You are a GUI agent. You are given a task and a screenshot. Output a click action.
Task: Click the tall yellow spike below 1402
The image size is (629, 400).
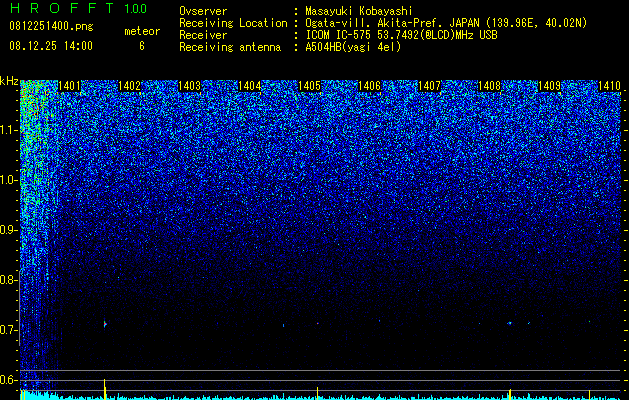pyautogui.click(x=105, y=389)
